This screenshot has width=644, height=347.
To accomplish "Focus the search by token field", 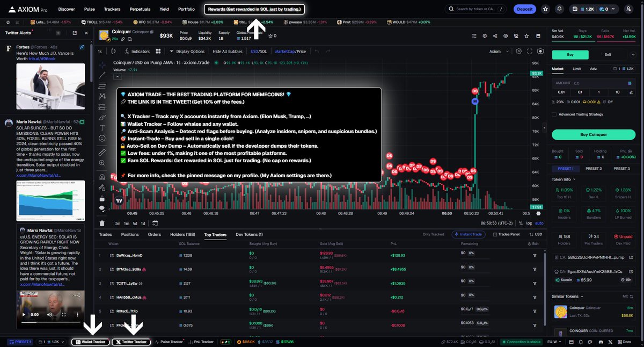I will 475,9.
